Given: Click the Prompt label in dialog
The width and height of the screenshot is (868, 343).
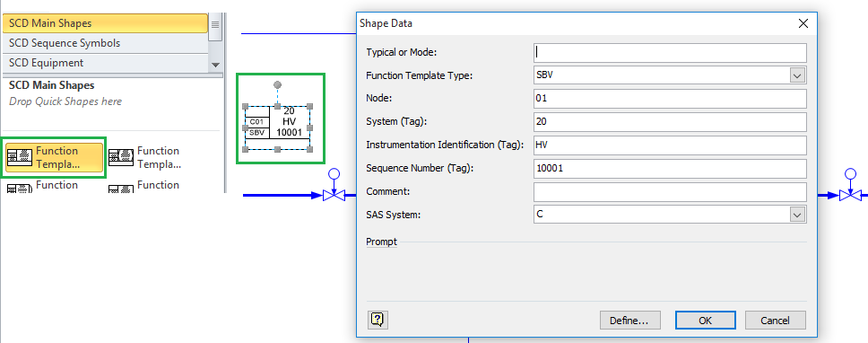Looking at the screenshot, I should [x=381, y=242].
